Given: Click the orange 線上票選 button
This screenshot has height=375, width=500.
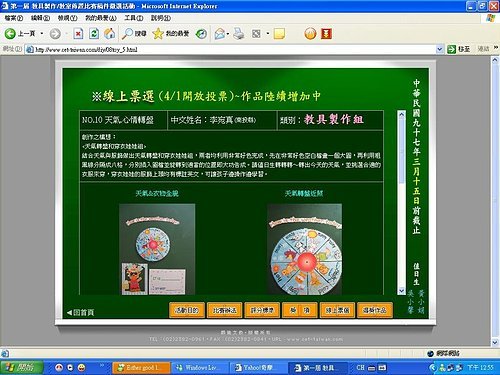Looking at the screenshot, I should click(x=337, y=310).
